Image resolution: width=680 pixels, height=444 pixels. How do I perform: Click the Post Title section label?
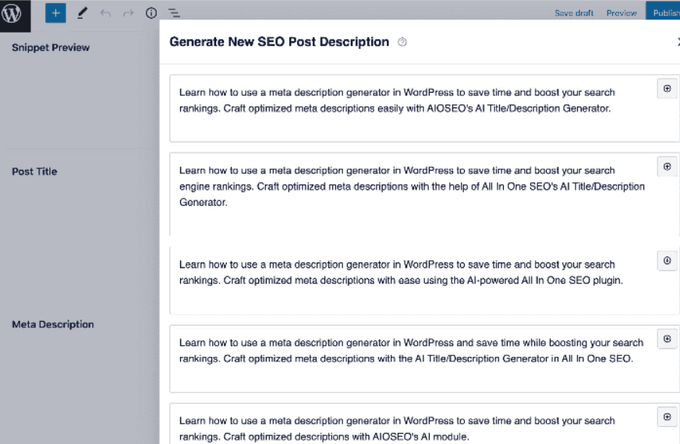point(34,172)
